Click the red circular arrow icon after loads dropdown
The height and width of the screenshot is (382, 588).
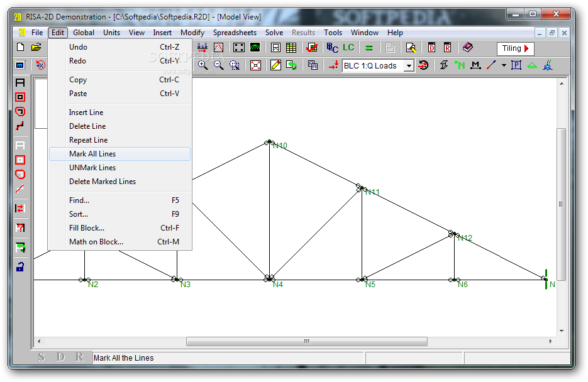click(x=423, y=65)
